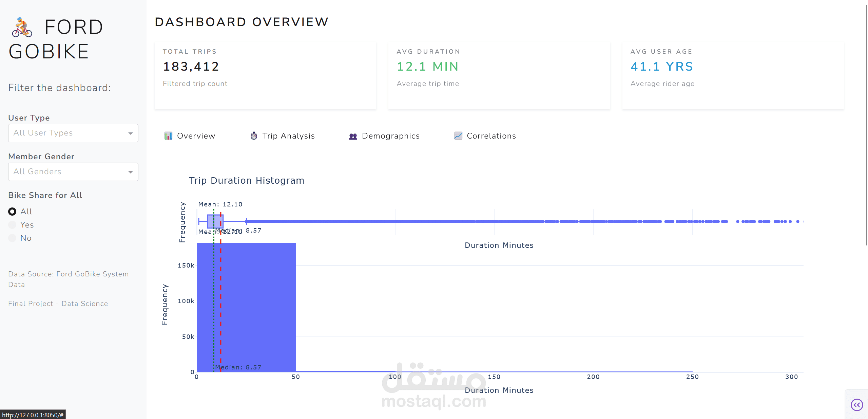Click the cyclist logo icon
Viewport: 868px width, 419px height.
pyautogui.click(x=22, y=27)
